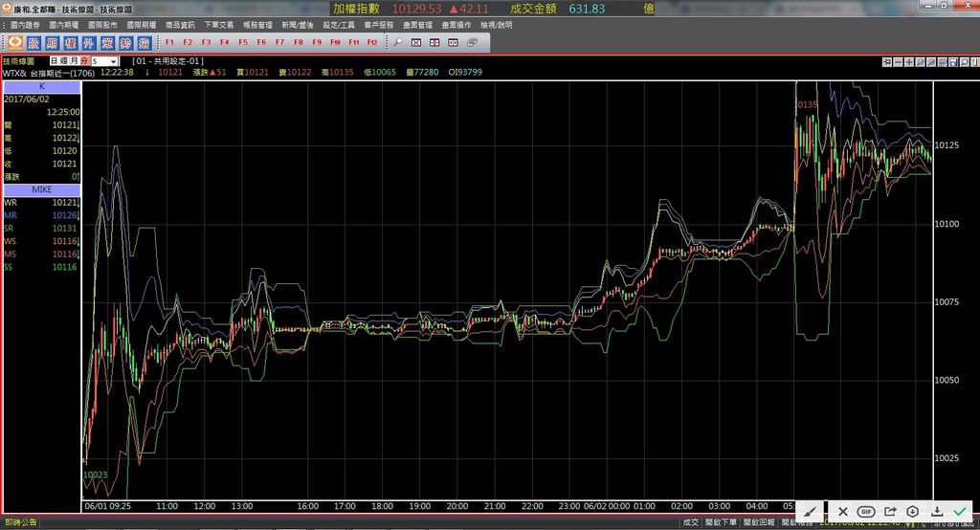Open the 檢視/說明 menu

(x=497, y=25)
